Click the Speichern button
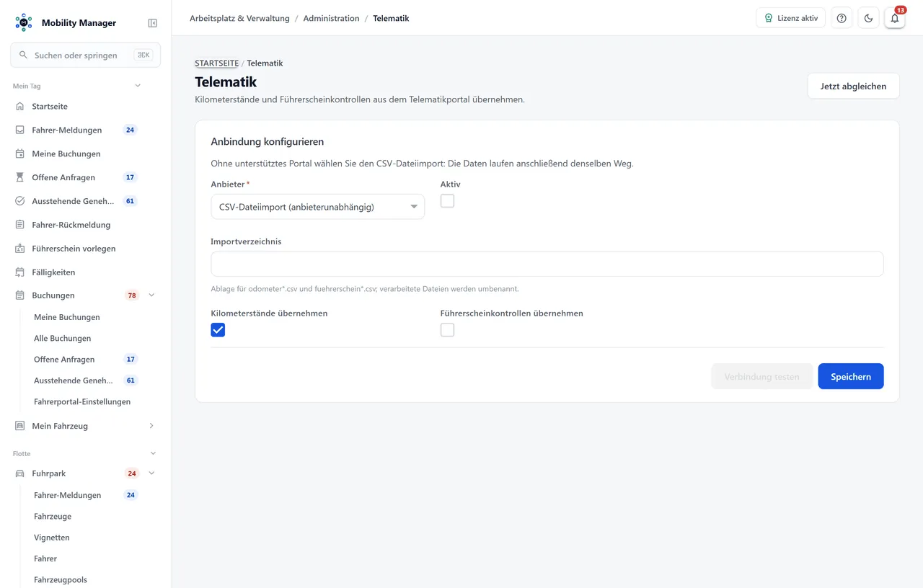 pos(851,376)
